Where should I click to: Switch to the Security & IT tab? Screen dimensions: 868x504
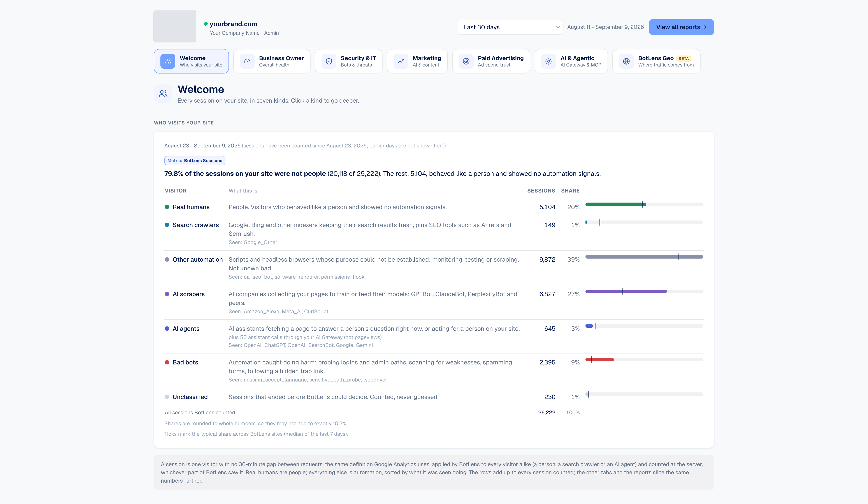tap(349, 61)
